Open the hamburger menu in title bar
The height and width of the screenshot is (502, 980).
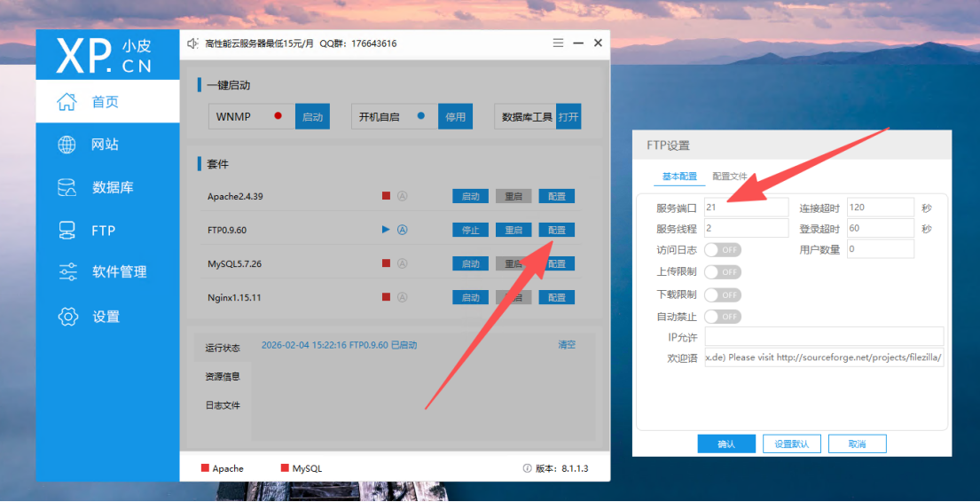pos(558,43)
